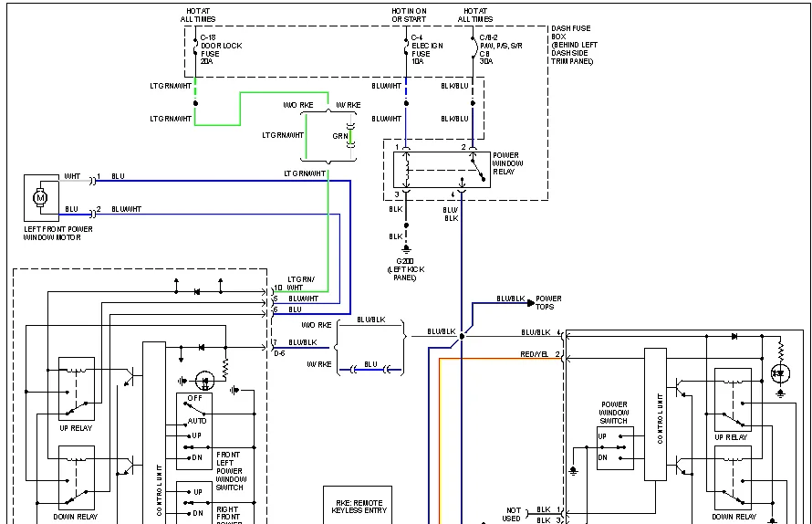This screenshot has height=524, width=812.
Task: Click the C-18 DOOR LOCK FUSE 20A label
Action: pyautogui.click(x=221, y=49)
